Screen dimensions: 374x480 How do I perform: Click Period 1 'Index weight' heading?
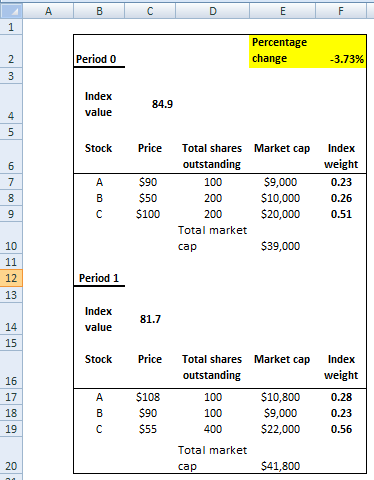[x=341, y=367]
